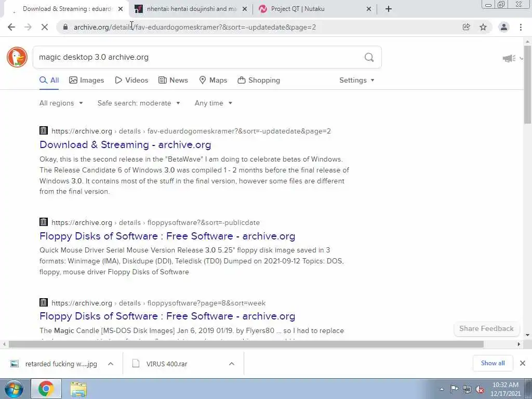Click the Action Center flag tray icon

pyautogui.click(x=454, y=389)
